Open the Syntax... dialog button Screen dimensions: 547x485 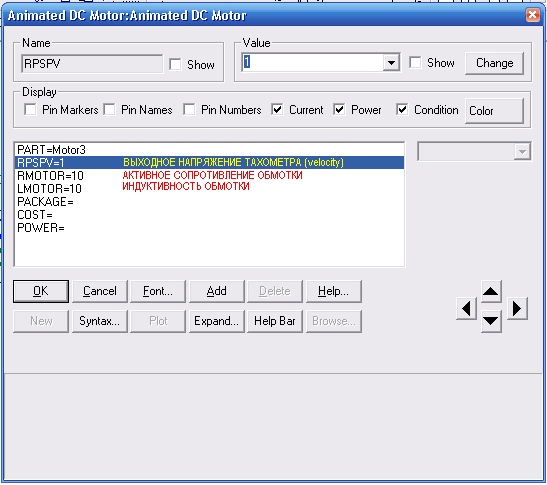click(99, 321)
